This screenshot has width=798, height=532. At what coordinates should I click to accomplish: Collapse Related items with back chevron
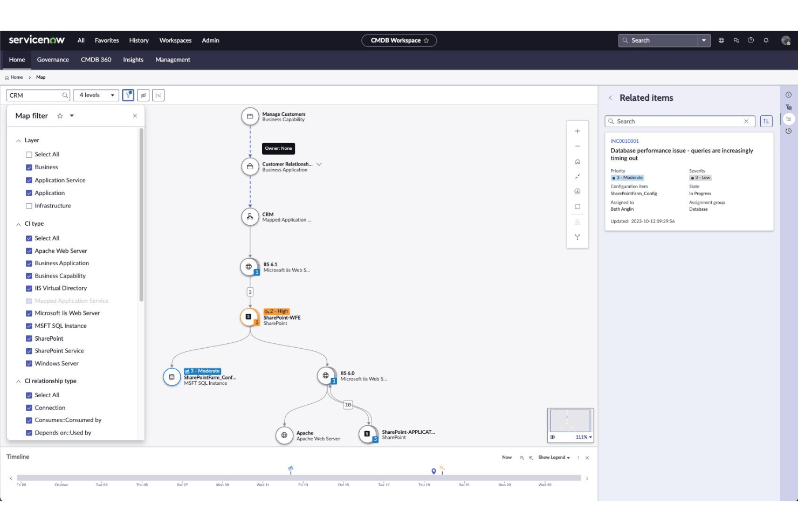point(610,98)
